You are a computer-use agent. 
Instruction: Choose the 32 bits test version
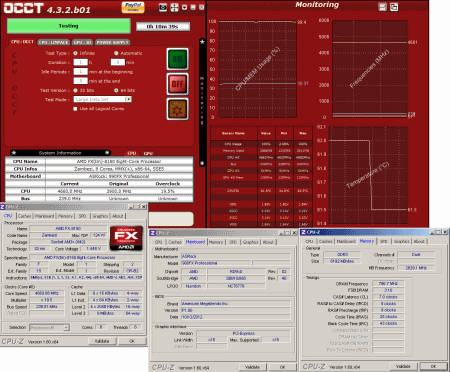coord(75,90)
